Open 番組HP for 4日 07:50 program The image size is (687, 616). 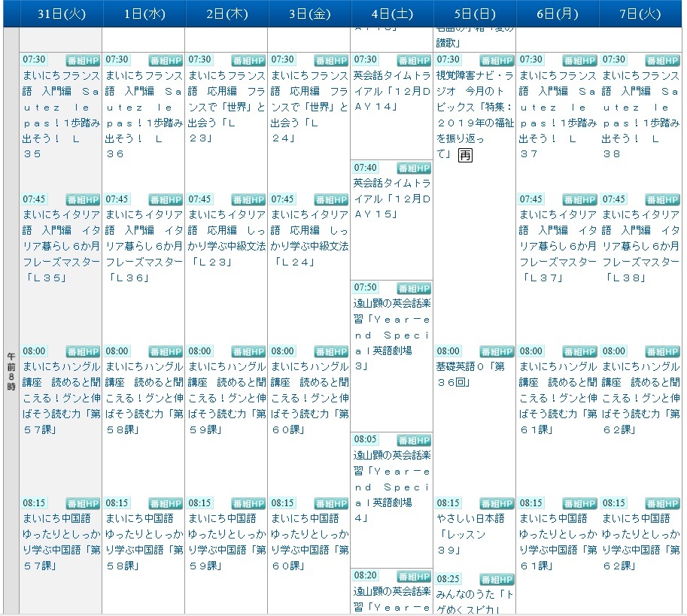[x=414, y=289]
